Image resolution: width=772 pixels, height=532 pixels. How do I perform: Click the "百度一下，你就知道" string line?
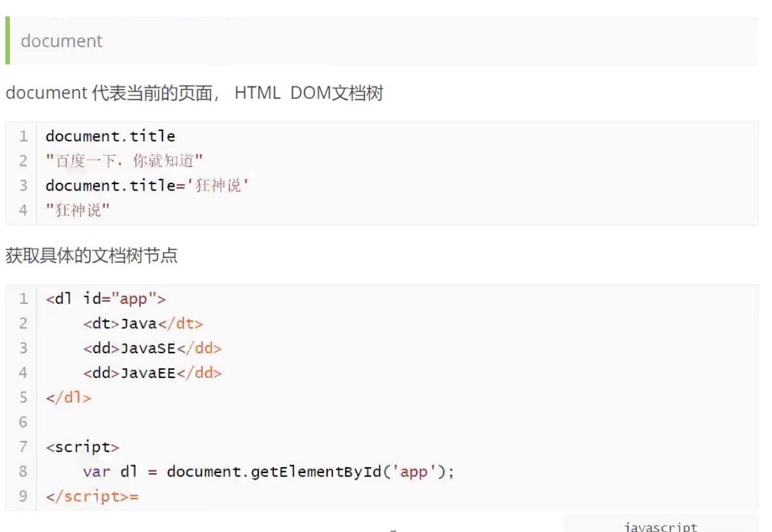point(125,161)
